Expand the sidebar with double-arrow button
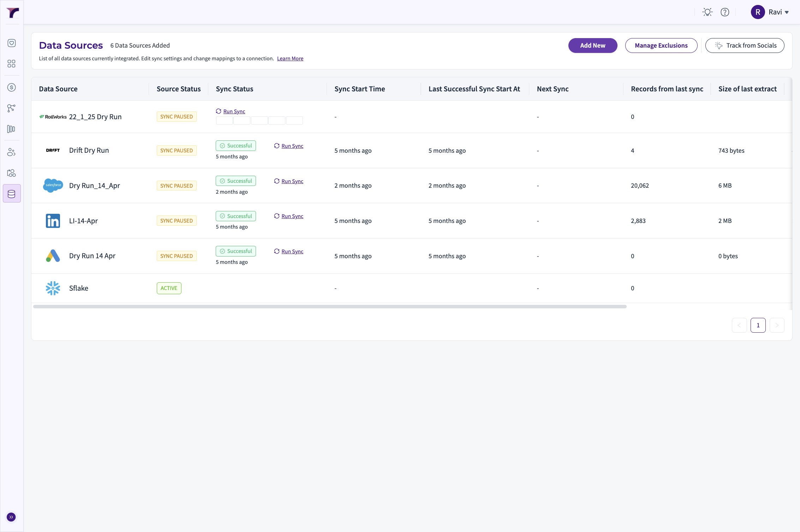Viewport: 800px width, 532px height. click(x=11, y=517)
